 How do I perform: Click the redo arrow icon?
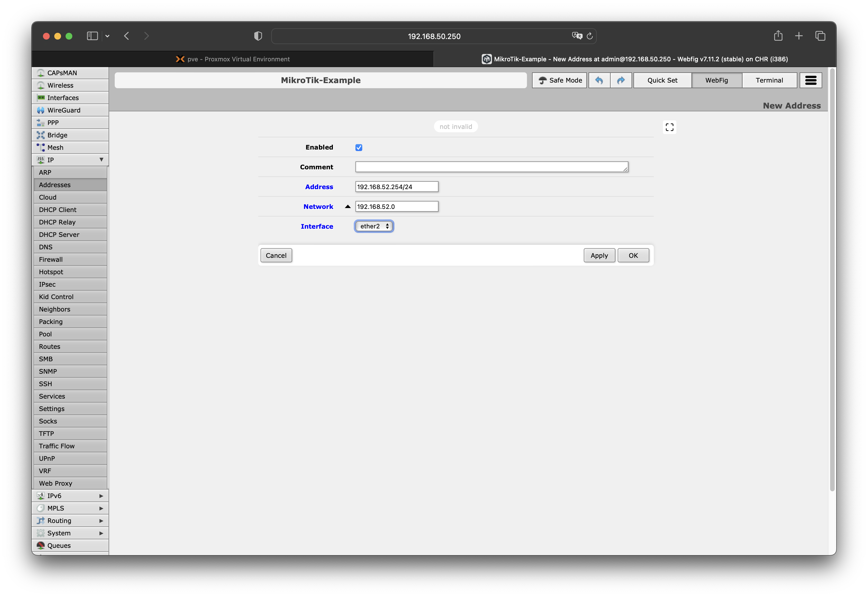tap(620, 81)
